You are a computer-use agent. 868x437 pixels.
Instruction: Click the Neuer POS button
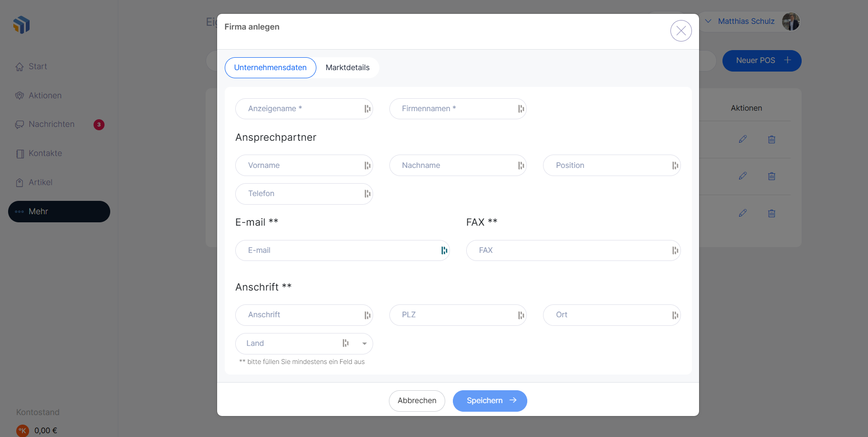click(762, 61)
